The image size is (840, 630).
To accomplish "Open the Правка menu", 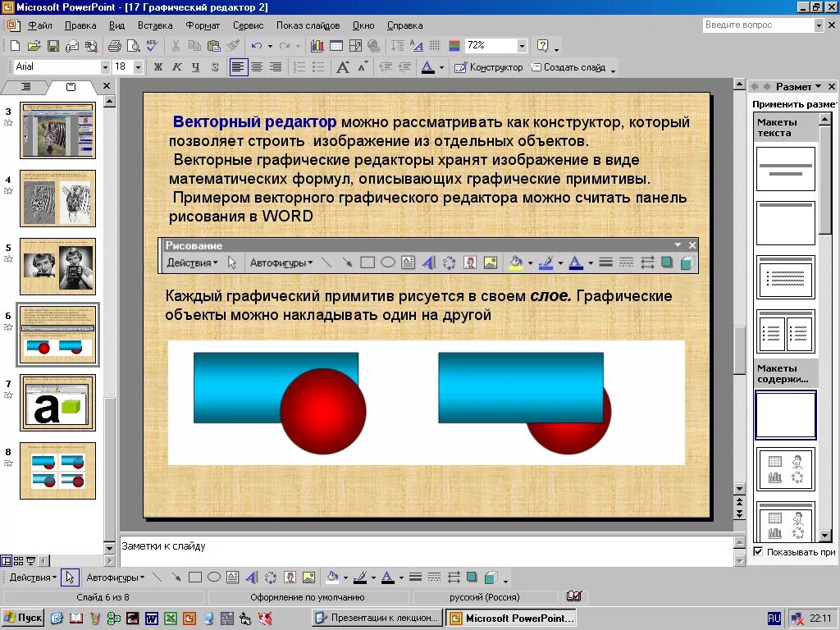I will tap(80, 25).
